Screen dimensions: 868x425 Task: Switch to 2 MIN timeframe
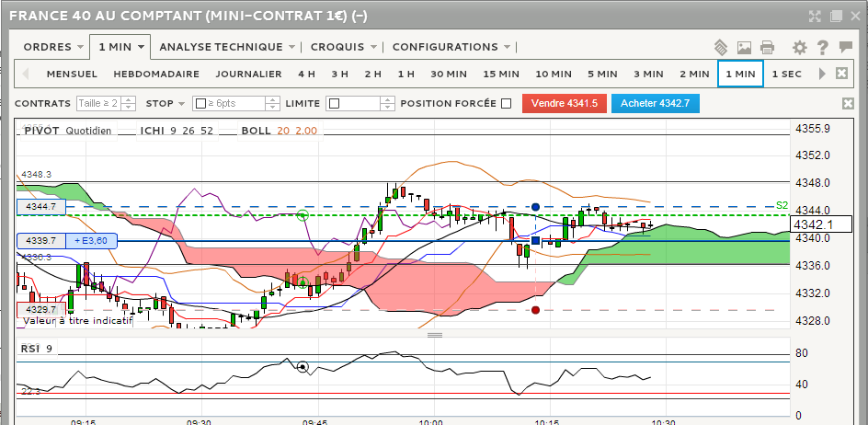click(x=694, y=74)
